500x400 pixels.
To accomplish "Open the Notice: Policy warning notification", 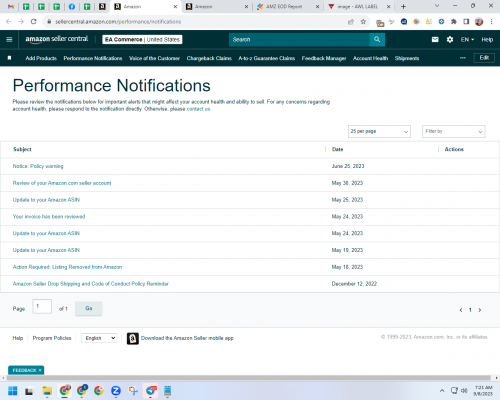I will 38,166.
